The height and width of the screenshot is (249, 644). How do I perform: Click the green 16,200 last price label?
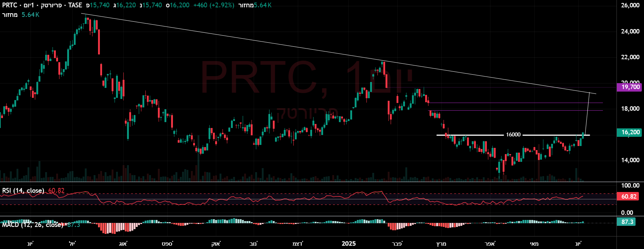tap(630, 132)
